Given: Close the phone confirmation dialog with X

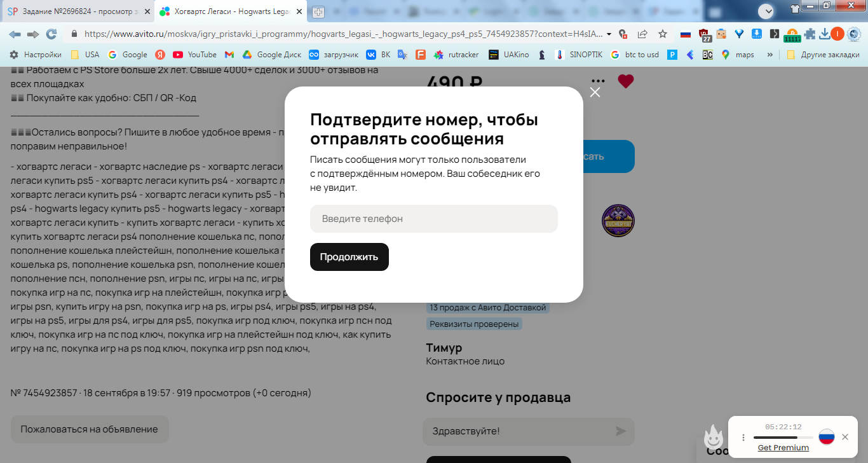Looking at the screenshot, I should 595,92.
